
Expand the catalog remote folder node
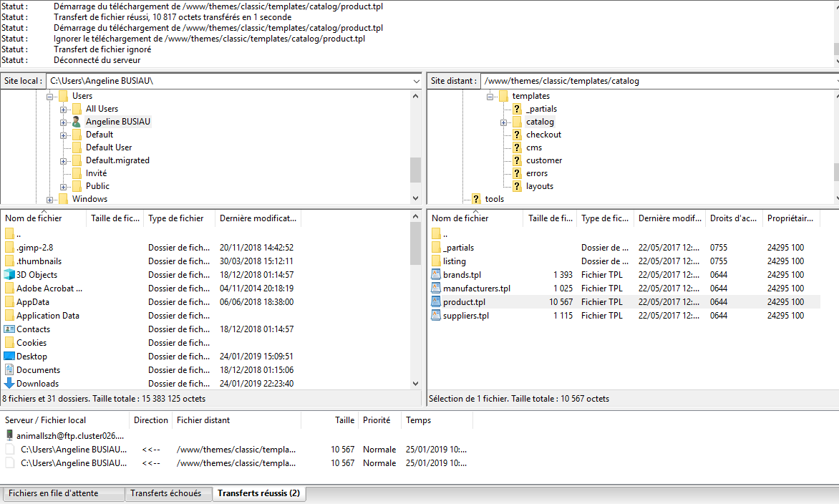point(503,122)
